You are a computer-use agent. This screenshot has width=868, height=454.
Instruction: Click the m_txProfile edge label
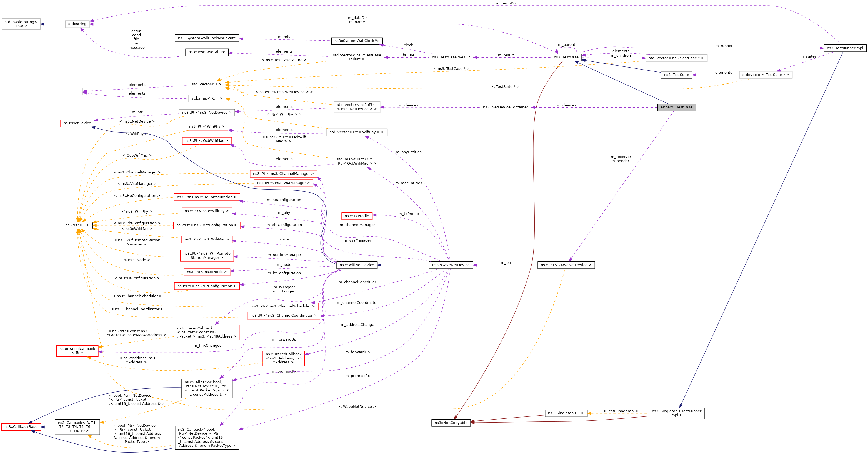(408, 214)
